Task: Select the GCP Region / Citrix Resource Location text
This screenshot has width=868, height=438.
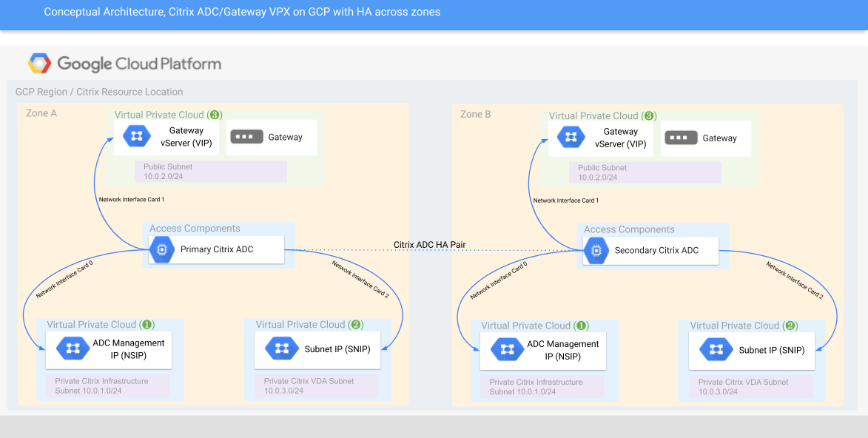Action: tap(99, 92)
